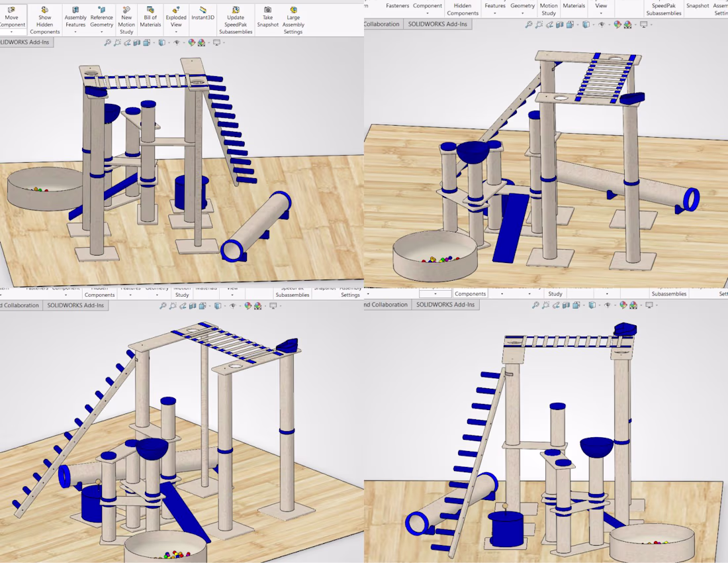Toggle Hide/Show Items eye in bottom-left view toolbar

[233, 305]
